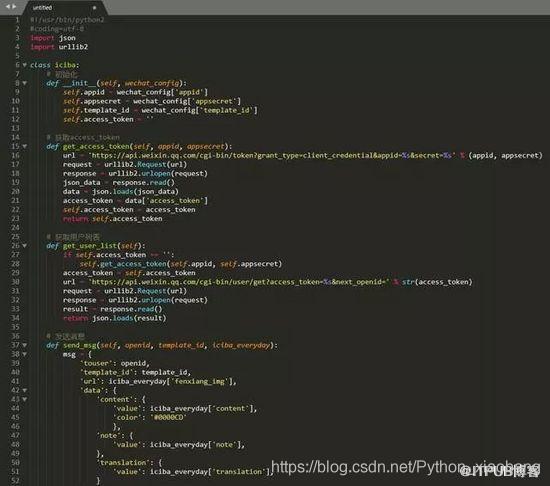Click iciba_everyday['note'] on line 48

point(197,445)
